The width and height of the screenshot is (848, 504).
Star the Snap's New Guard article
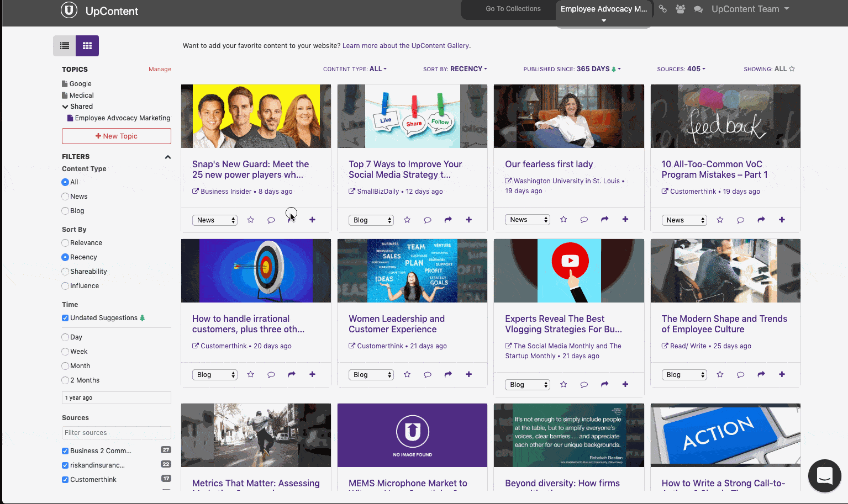pyautogui.click(x=250, y=219)
